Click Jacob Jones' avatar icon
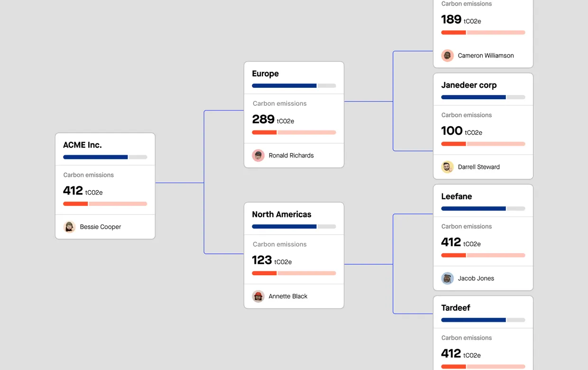588x370 pixels. (x=448, y=278)
